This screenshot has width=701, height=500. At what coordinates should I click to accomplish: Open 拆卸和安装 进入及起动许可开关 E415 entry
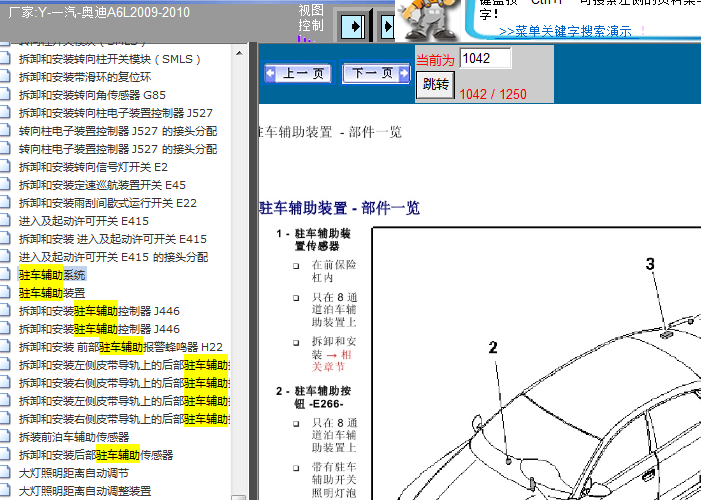click(113, 239)
